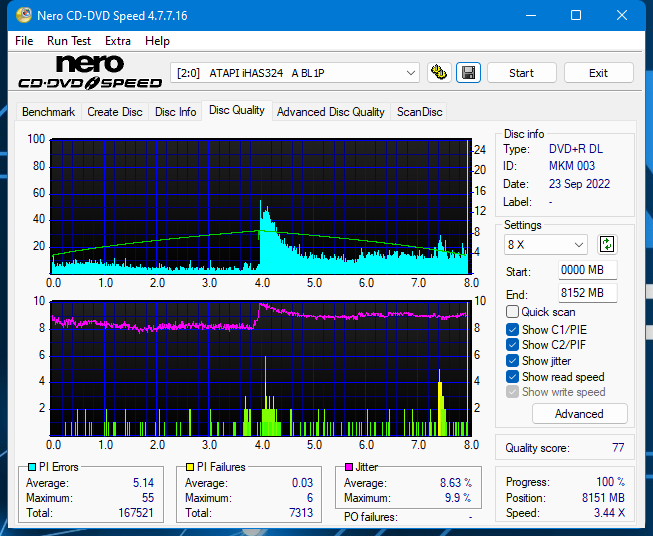Click PI Errors average 5.14
The width and height of the screenshot is (653, 536).
point(143,483)
